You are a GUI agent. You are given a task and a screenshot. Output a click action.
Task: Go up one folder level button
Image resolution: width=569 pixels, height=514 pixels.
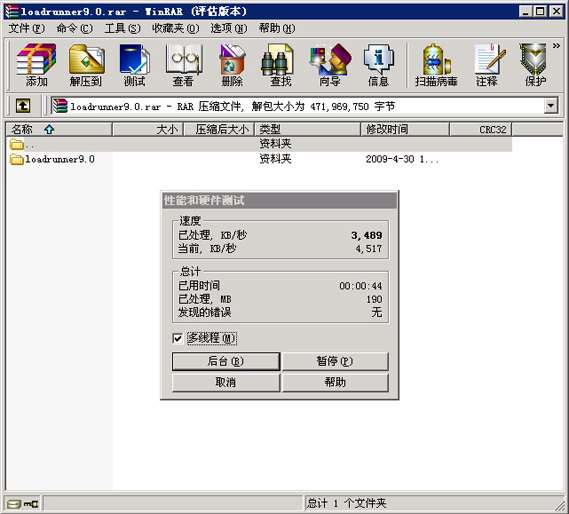coord(23,106)
